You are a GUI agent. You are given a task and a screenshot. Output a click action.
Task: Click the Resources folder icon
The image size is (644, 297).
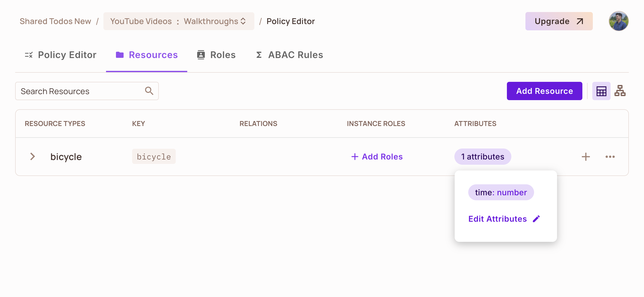120,55
